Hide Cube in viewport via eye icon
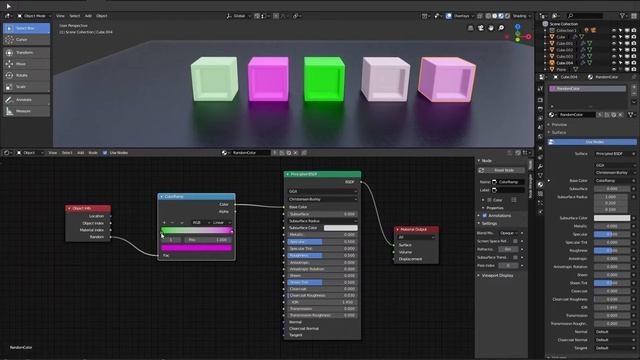 [x=613, y=37]
